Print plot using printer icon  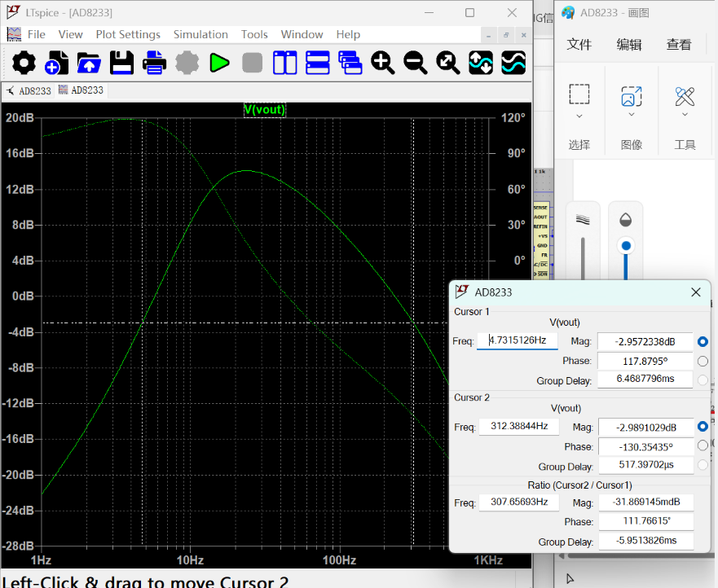(154, 63)
